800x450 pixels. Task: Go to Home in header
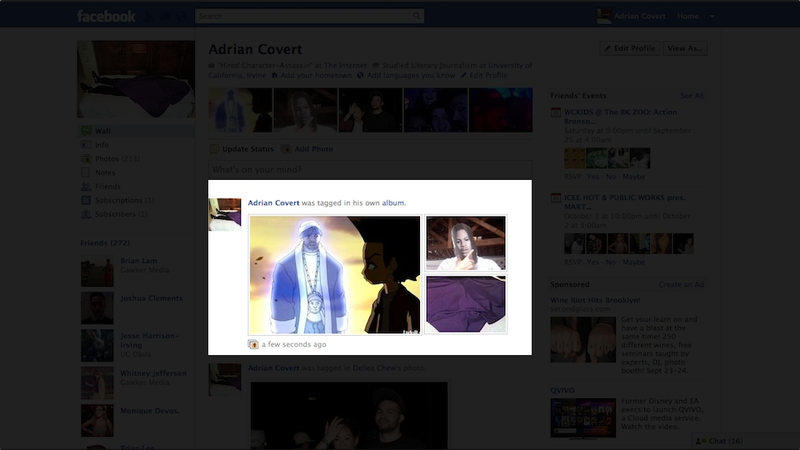(688, 16)
